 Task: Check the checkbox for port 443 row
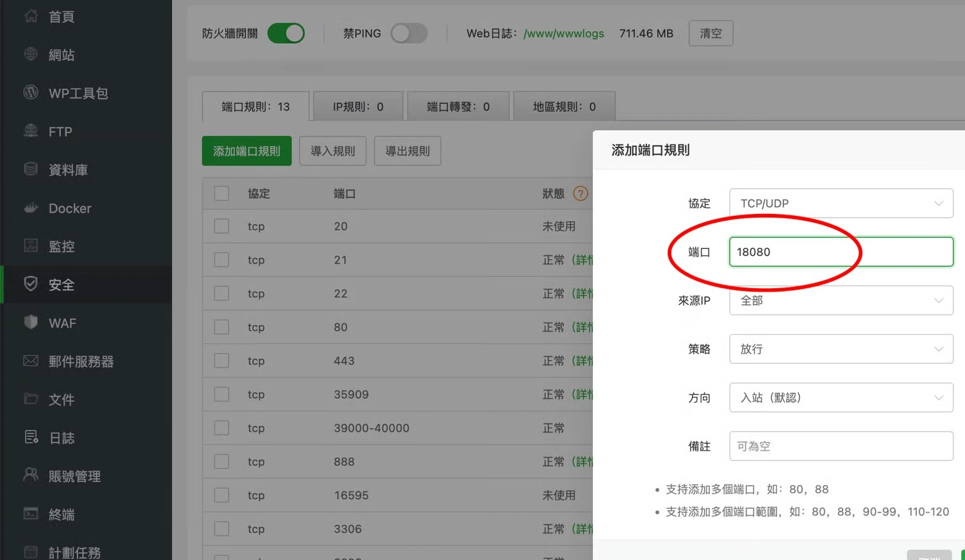click(222, 361)
